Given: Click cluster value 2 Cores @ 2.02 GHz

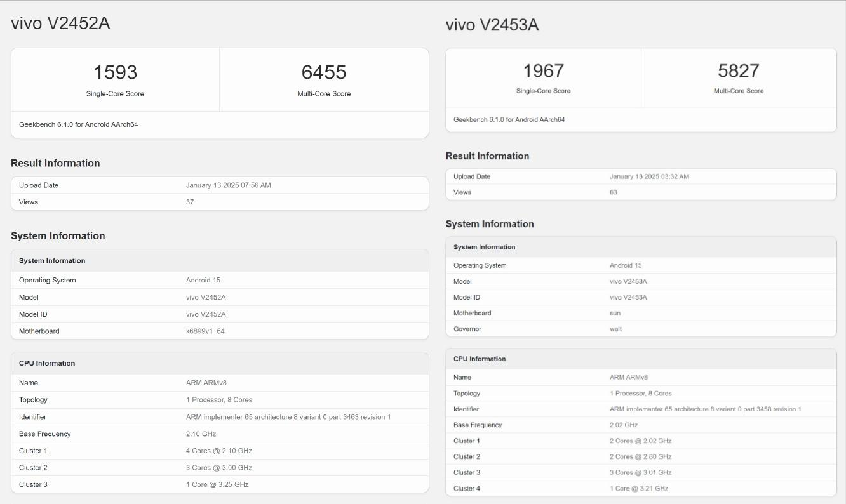Looking at the screenshot, I should 641,441.
